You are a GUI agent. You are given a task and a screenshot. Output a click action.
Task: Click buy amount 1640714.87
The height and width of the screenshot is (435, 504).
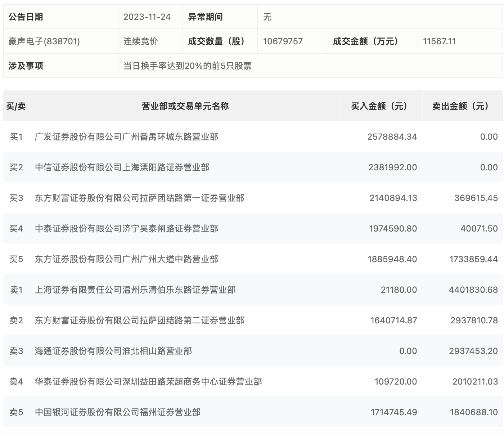(394, 320)
